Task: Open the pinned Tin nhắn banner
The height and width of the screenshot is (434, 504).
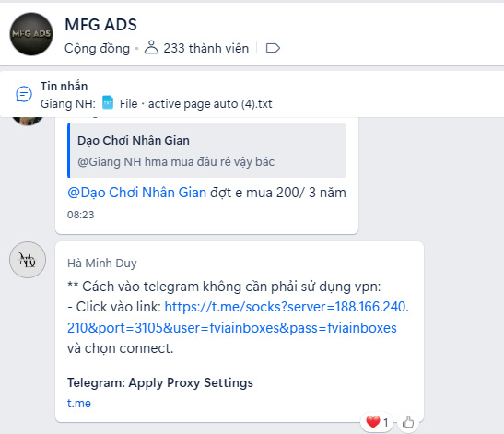Action: click(x=252, y=95)
